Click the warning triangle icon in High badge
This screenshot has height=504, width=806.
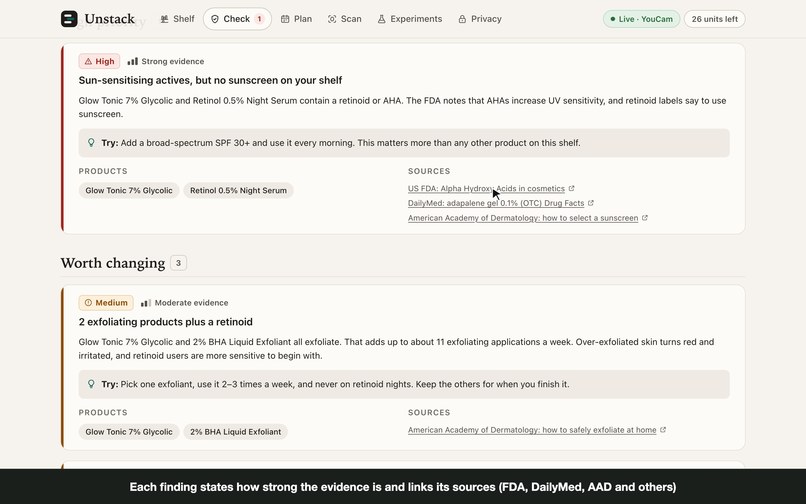pos(88,61)
